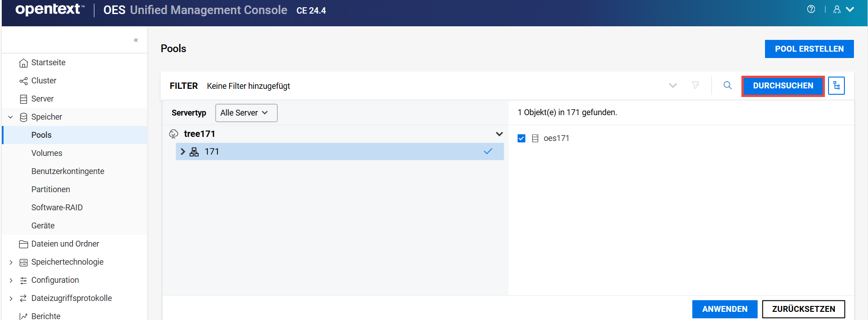The image size is (868, 320).
Task: Click the POOL ERSTELLEN button
Action: pos(809,49)
